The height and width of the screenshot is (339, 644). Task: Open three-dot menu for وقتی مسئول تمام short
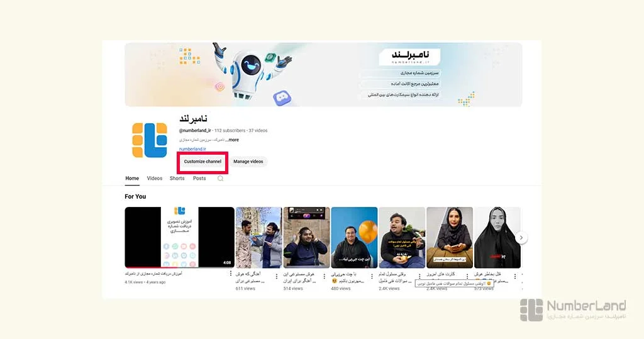[x=419, y=276]
